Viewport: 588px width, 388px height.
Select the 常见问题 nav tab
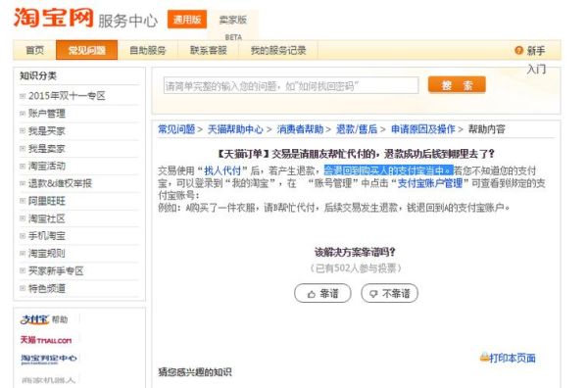[86, 50]
